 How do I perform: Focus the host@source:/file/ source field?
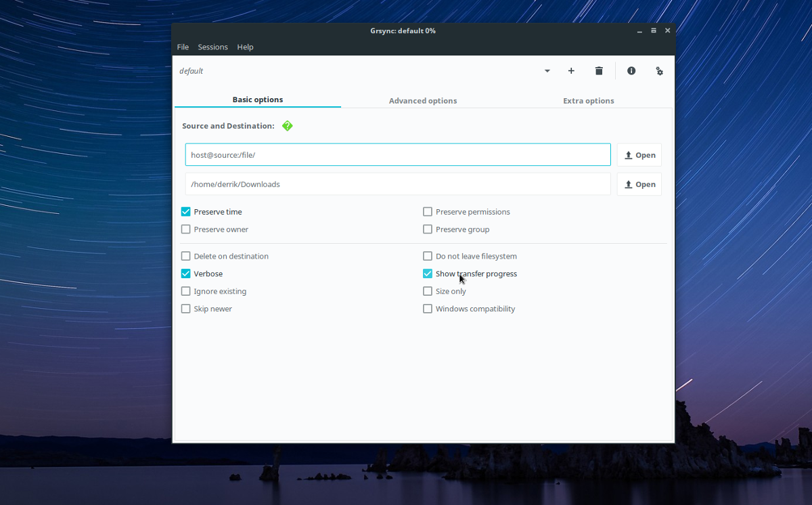click(398, 155)
